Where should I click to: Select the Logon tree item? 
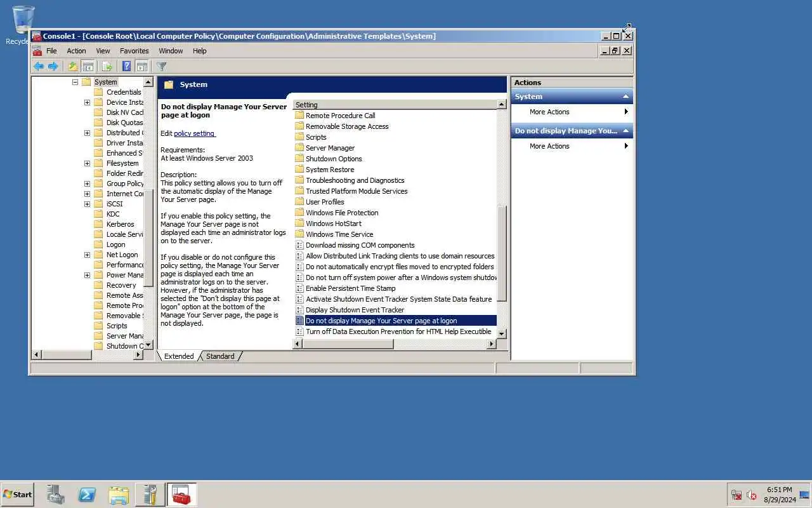coord(115,244)
